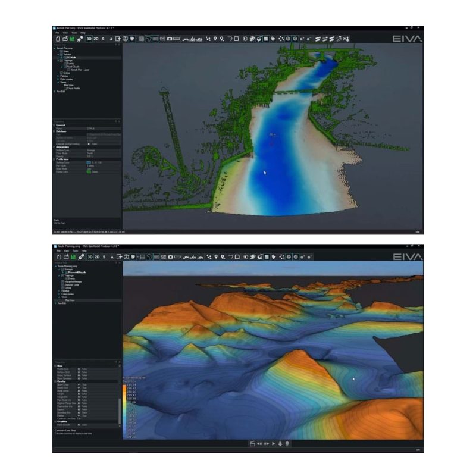Click ruler measure icon in bottom window toolbar
476x476 pixels.
coord(177,257)
